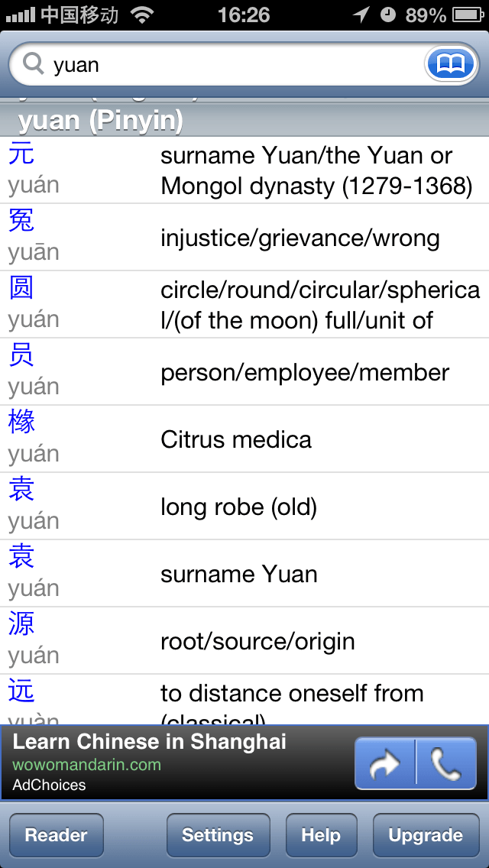Tap the ad's share arrow icon
Viewport: 489px width, 868px height.
click(385, 763)
